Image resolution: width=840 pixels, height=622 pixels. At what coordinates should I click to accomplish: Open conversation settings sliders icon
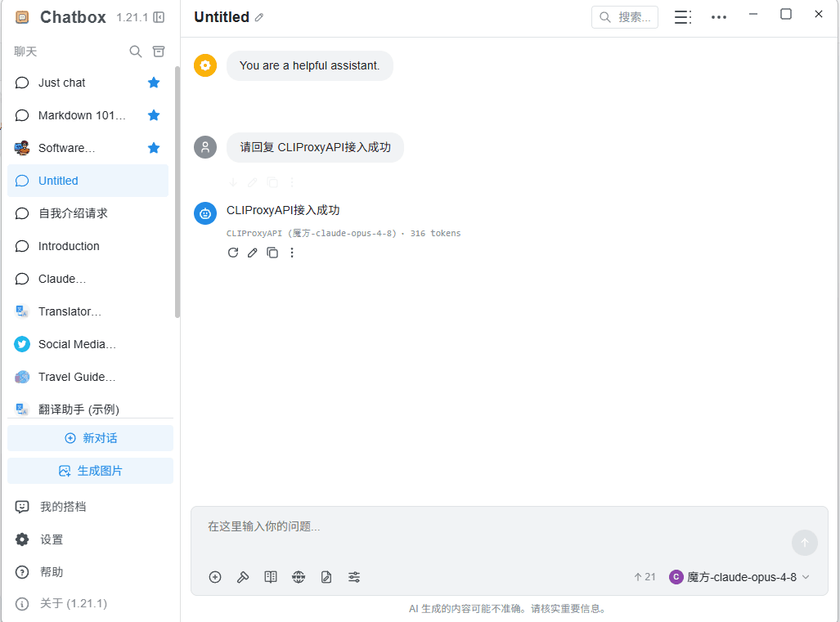point(354,577)
